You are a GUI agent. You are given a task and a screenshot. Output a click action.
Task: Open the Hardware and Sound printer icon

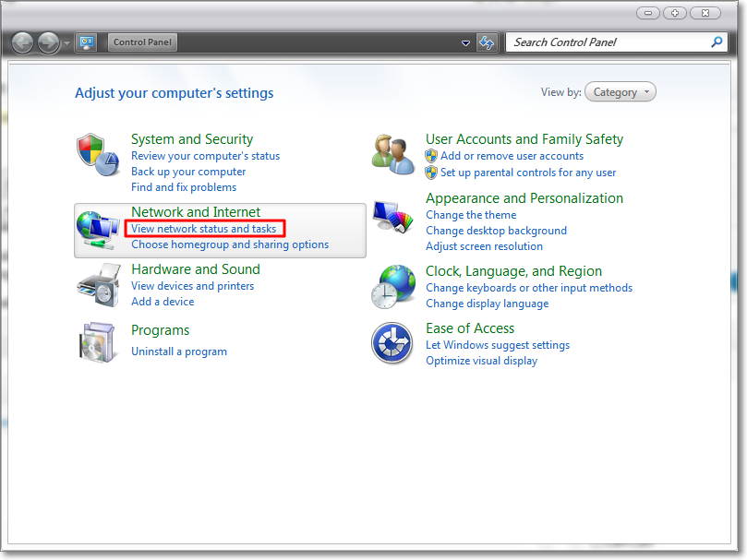(x=98, y=286)
